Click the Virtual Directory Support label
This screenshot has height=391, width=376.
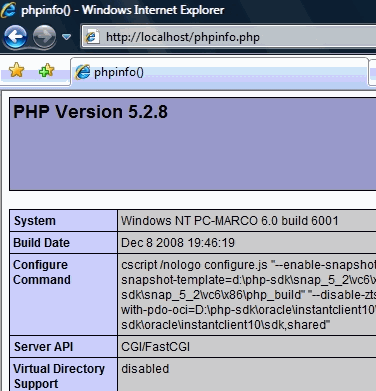[59, 376]
